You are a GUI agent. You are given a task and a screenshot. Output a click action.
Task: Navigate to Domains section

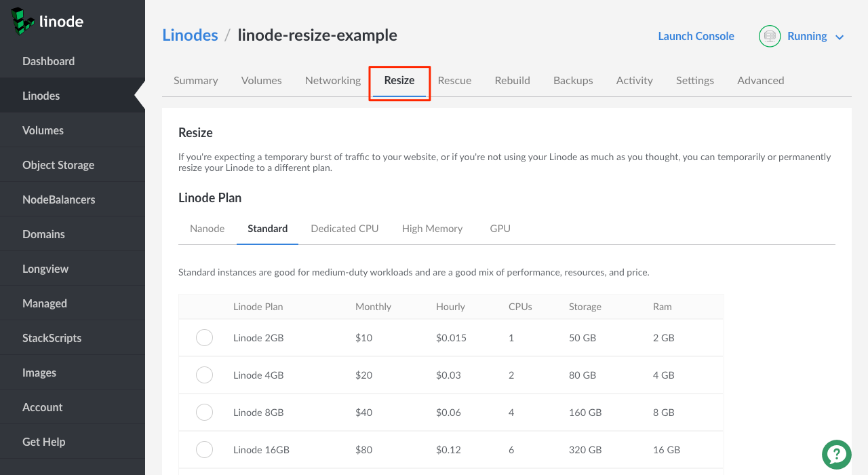(43, 233)
